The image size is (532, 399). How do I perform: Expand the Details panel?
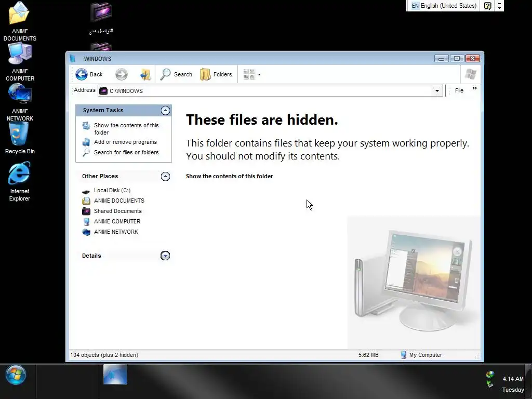pyautogui.click(x=165, y=256)
